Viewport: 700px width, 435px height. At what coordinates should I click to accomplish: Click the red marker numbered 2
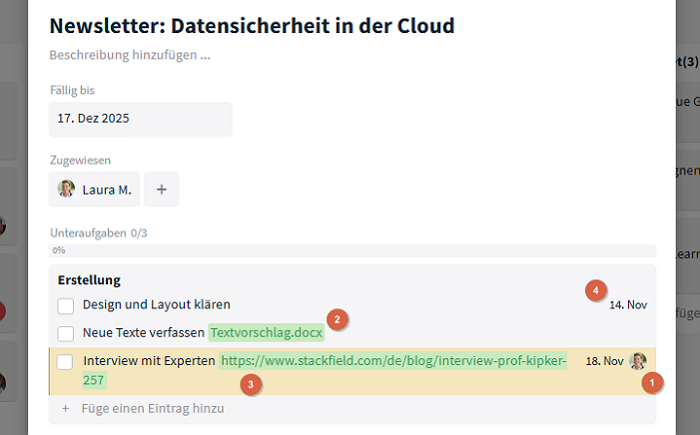338,320
